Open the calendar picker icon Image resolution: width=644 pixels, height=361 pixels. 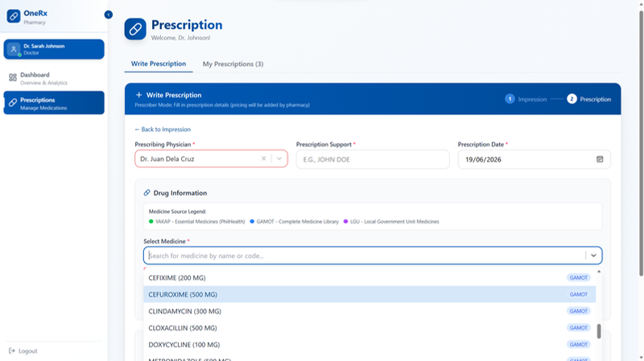pyautogui.click(x=600, y=159)
